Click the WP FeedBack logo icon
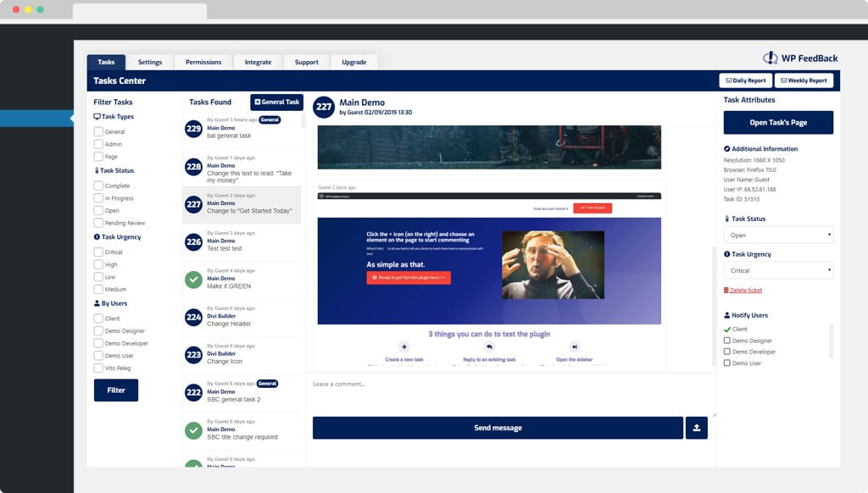The image size is (868, 493). (770, 57)
